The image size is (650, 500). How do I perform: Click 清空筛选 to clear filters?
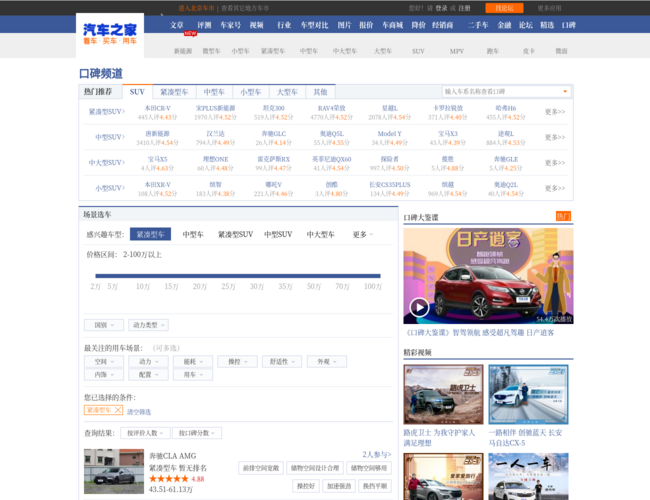(x=139, y=412)
